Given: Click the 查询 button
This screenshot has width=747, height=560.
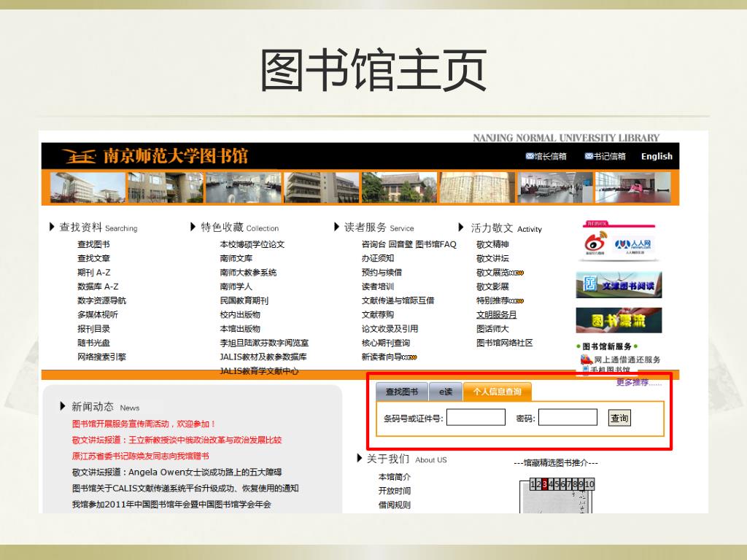Looking at the screenshot, I should tap(620, 418).
